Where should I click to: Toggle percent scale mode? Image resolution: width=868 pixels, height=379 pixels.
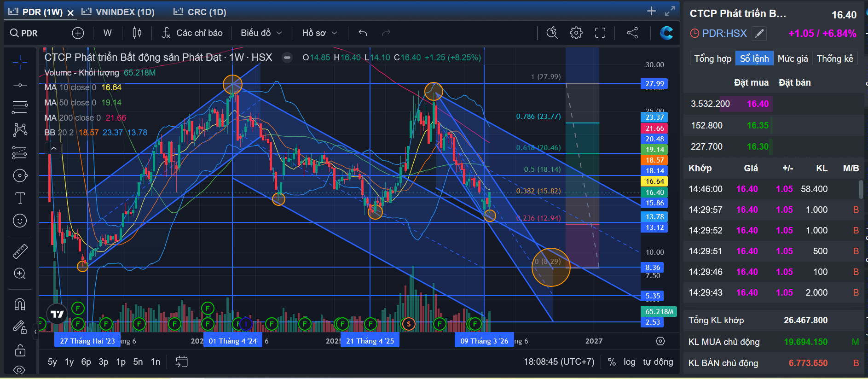[x=612, y=362]
